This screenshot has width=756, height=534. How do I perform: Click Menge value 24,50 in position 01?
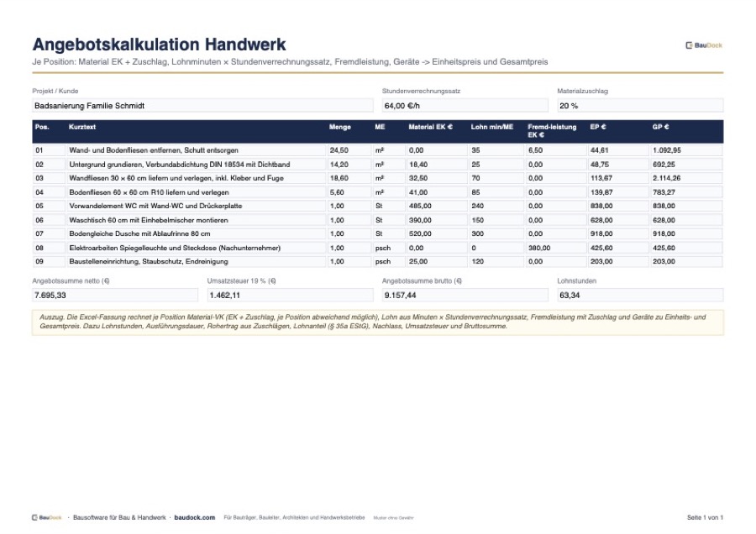click(x=349, y=150)
